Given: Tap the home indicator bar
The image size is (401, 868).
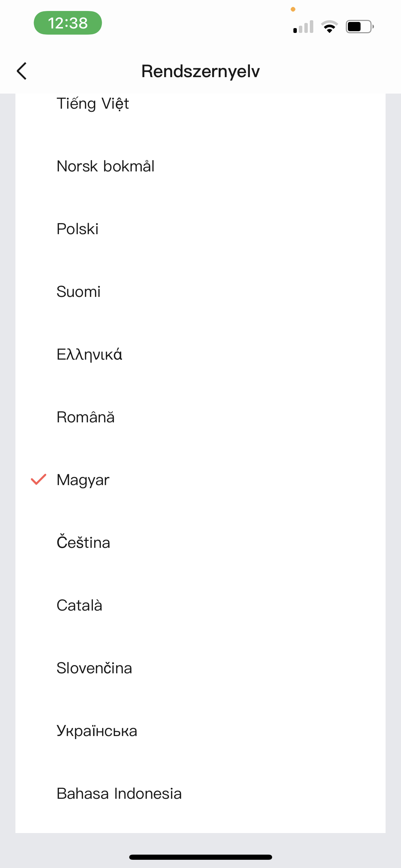Looking at the screenshot, I should pyautogui.click(x=200, y=857).
